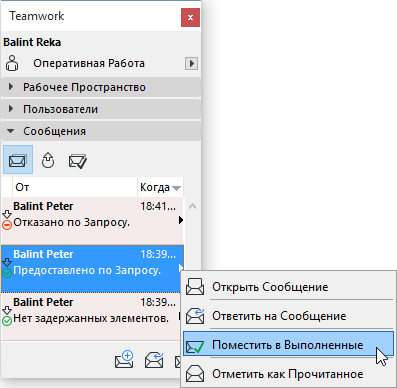Choose Открыть Сообщение from context menu

click(288, 287)
